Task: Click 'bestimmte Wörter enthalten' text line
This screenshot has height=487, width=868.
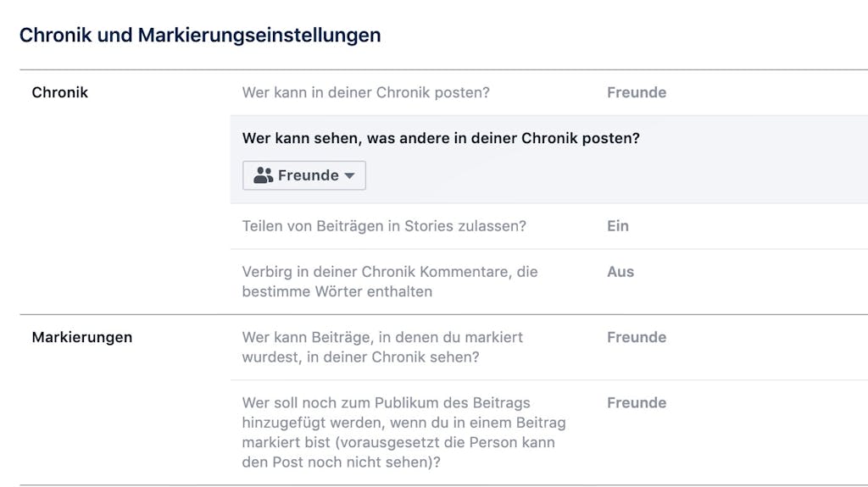Action: coord(337,291)
